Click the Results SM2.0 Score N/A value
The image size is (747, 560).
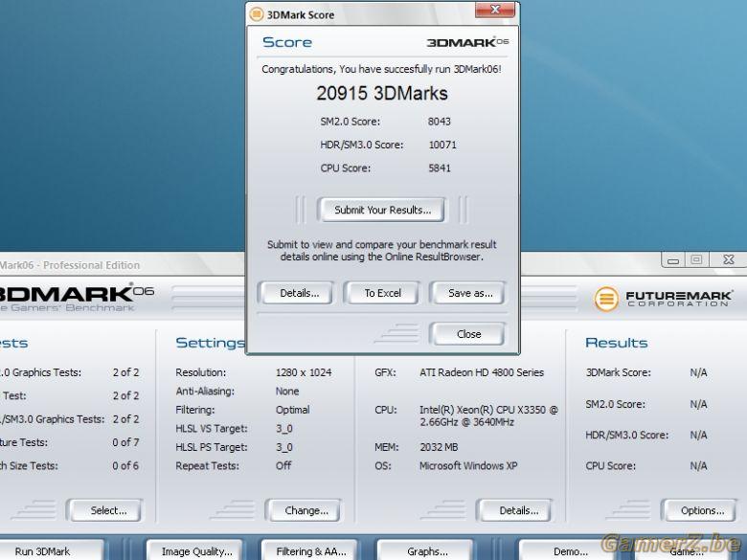coord(698,404)
